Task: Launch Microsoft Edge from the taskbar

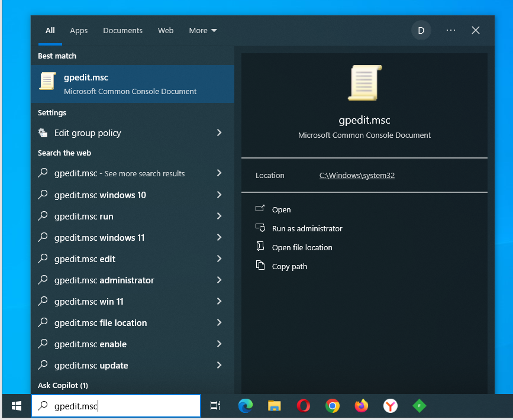Action: 245,406
